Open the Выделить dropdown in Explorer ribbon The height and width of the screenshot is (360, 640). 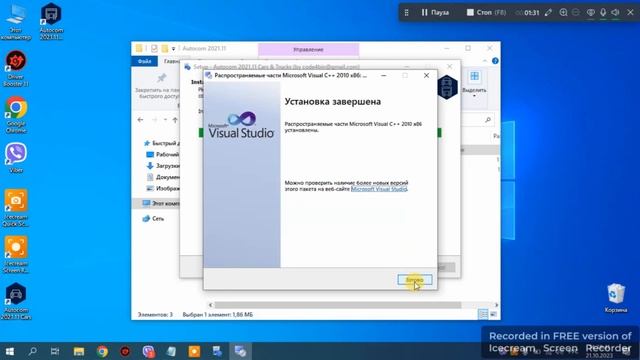pyautogui.click(x=474, y=85)
